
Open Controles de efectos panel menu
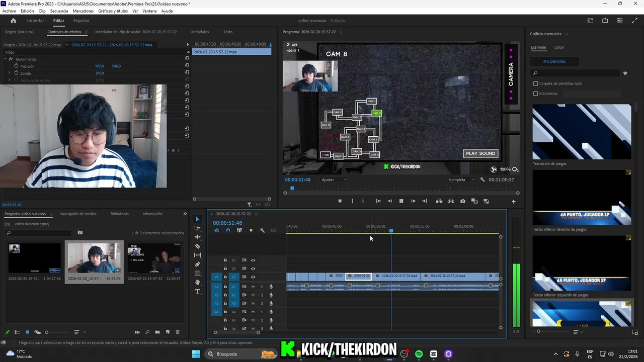click(86, 32)
